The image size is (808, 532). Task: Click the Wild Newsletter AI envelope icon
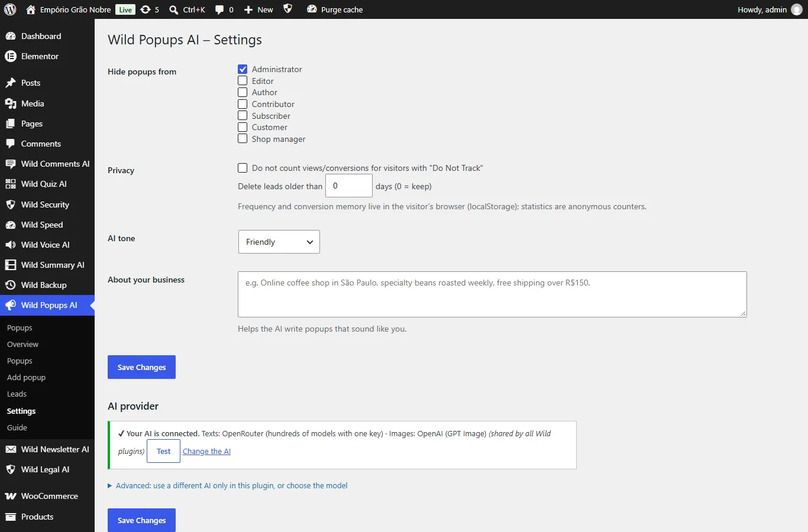coord(11,449)
